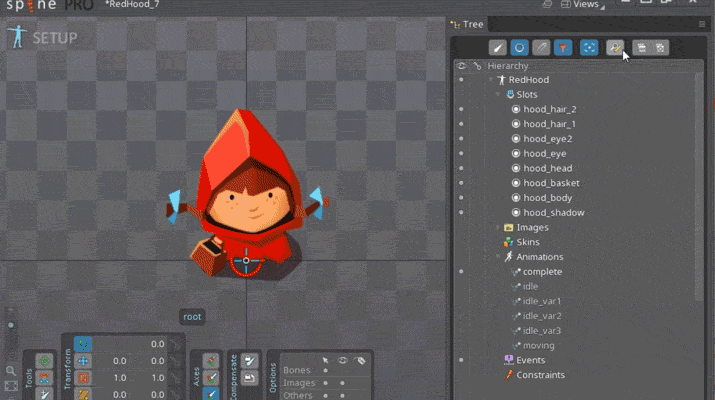Select the idle_var3 animation
The width and height of the screenshot is (715, 400).
pyautogui.click(x=541, y=331)
